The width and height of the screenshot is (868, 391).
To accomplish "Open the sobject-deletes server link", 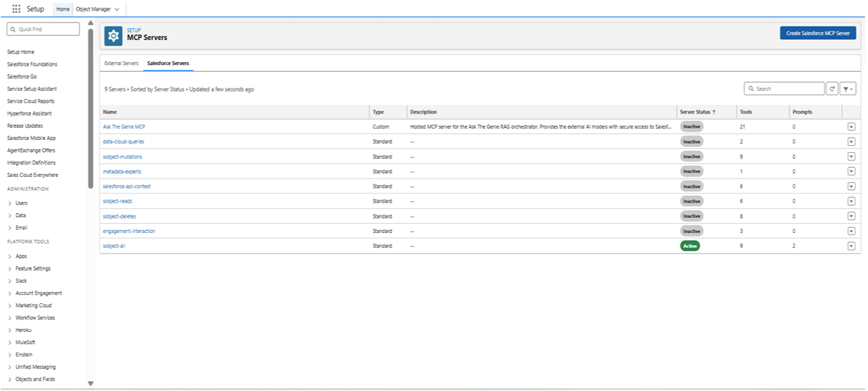I will (x=120, y=216).
